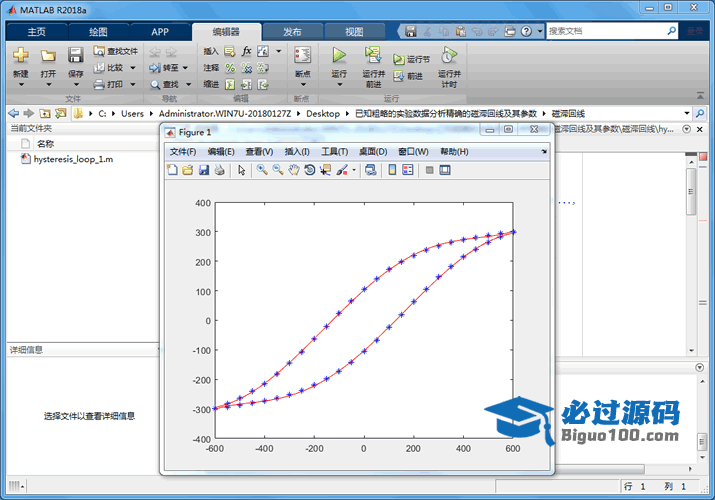Click the green Run (运行) button

(x=339, y=56)
